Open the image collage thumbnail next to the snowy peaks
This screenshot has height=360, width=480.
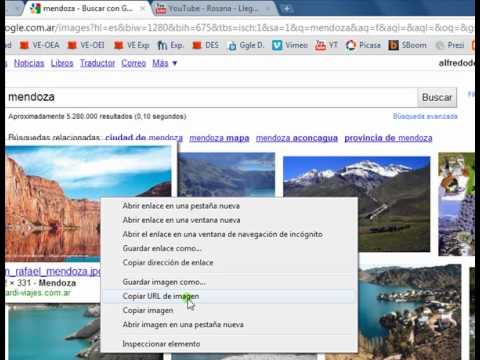456,204
